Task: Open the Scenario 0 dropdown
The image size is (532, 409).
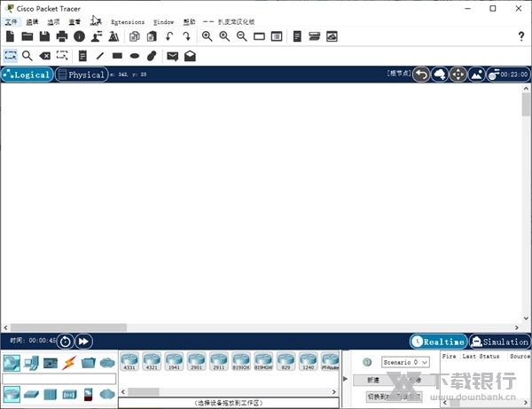Action: 405,362
